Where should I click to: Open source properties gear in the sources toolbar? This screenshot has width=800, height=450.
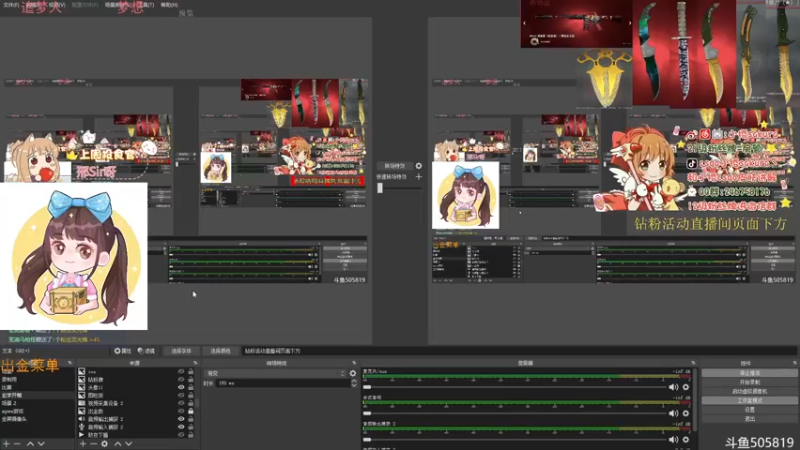[x=105, y=444]
